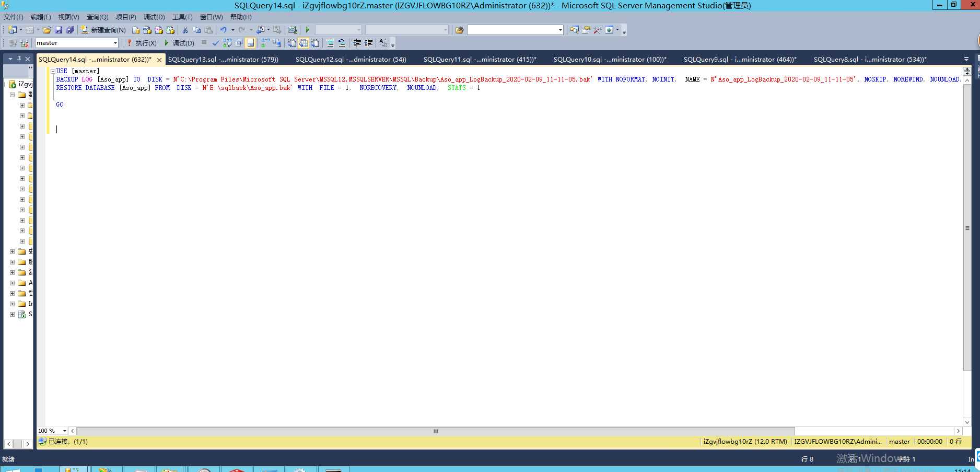Uncomment the selected lines
This screenshot has height=472, width=980.
(342, 43)
